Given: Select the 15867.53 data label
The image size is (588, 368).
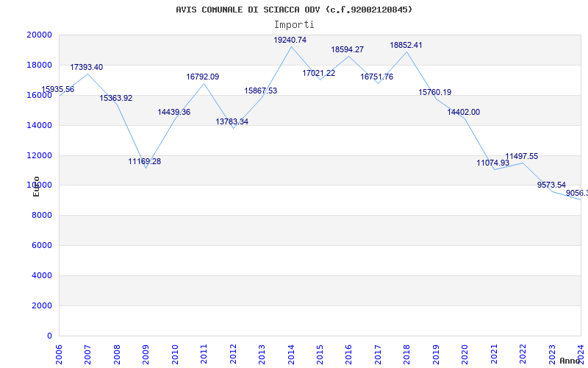Looking at the screenshot, I should (x=261, y=91).
